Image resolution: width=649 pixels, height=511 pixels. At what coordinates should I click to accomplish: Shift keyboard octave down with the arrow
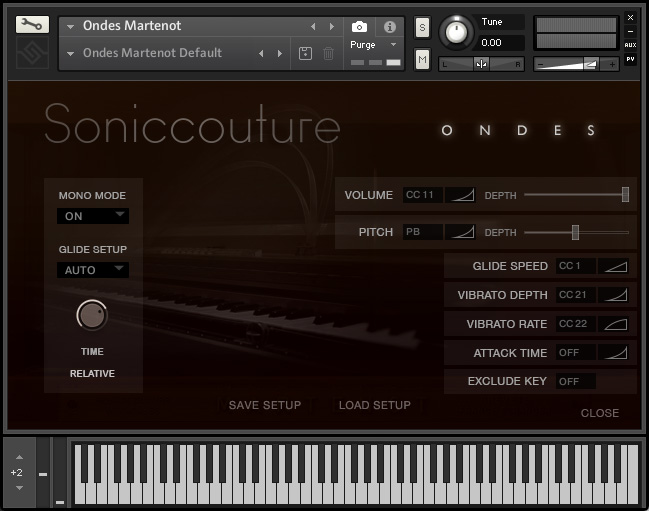click(x=19, y=488)
